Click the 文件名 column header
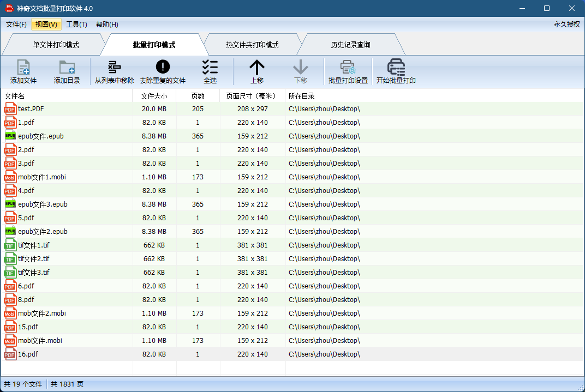Screen dimensions: 585x392 pos(16,95)
